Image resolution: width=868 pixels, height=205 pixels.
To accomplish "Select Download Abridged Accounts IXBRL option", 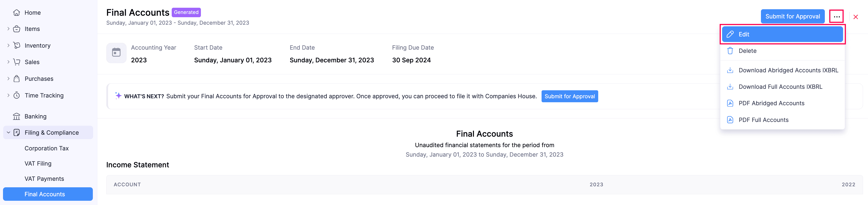I will (788, 70).
